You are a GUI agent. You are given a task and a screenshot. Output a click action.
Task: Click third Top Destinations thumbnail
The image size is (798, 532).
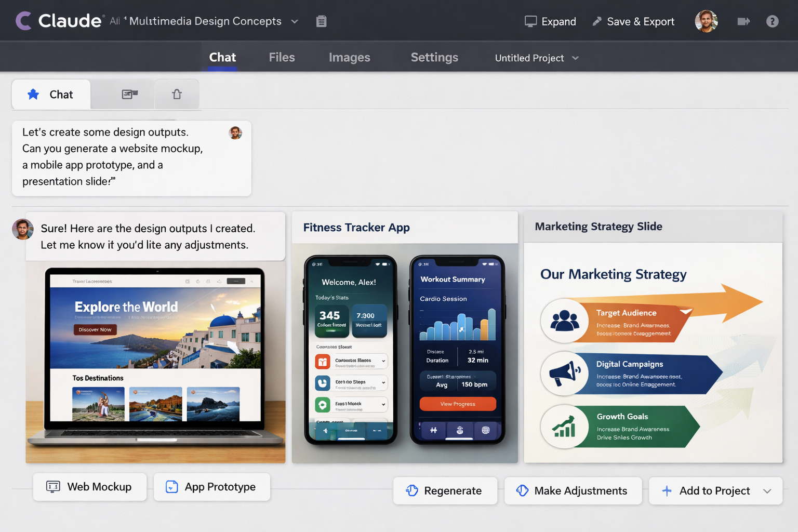pos(213,404)
